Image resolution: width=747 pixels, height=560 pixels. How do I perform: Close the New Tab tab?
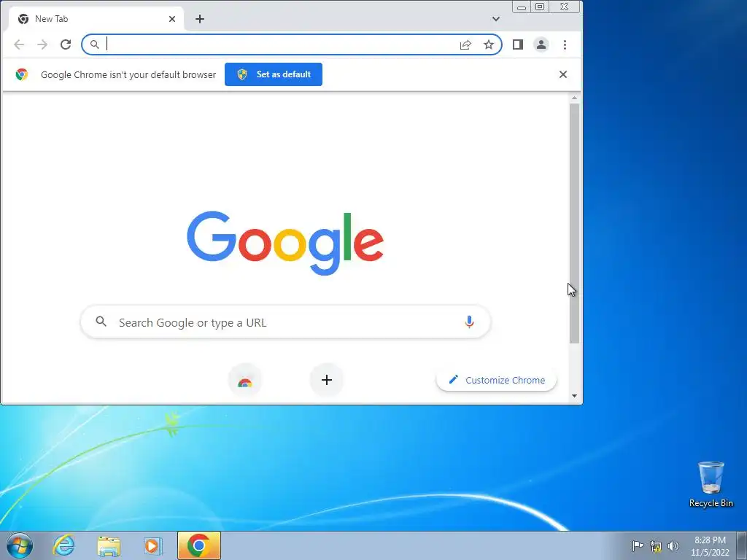tap(172, 19)
